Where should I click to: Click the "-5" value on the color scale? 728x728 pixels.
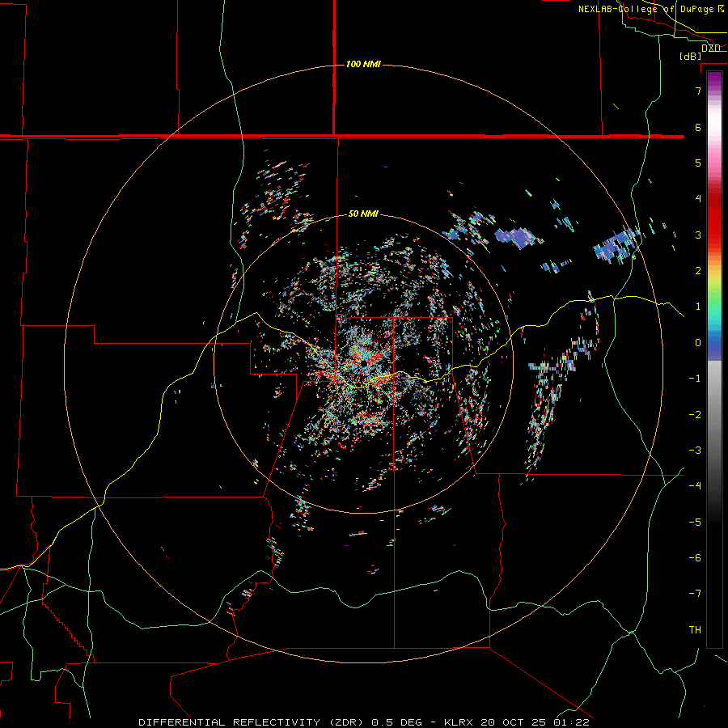coord(695,523)
